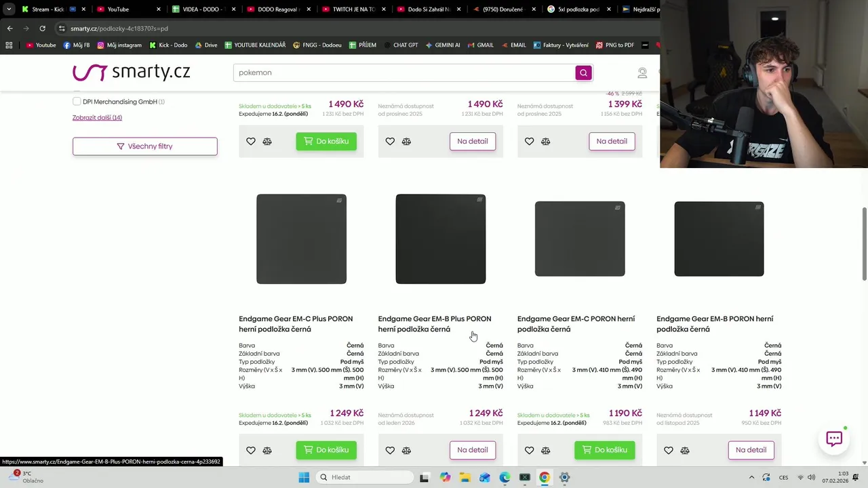Reload the page in Chrome

42,28
